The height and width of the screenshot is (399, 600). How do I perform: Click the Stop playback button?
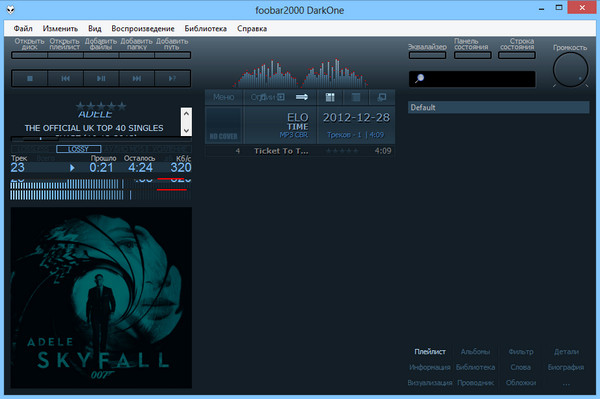click(x=30, y=78)
